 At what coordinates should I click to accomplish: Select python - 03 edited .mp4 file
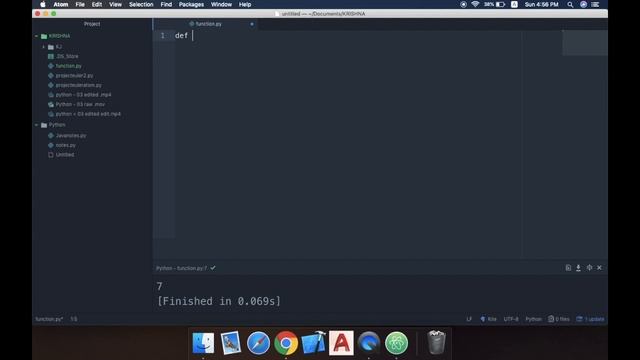point(83,95)
